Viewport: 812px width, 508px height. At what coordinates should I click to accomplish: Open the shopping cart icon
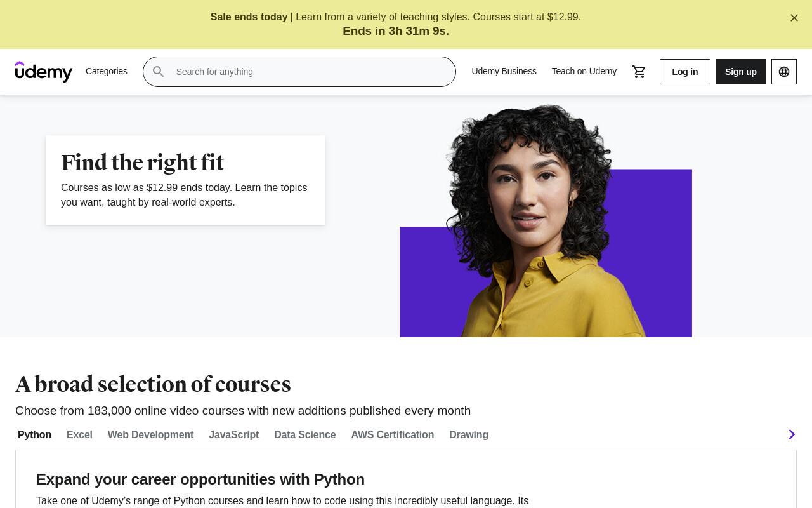[639, 72]
